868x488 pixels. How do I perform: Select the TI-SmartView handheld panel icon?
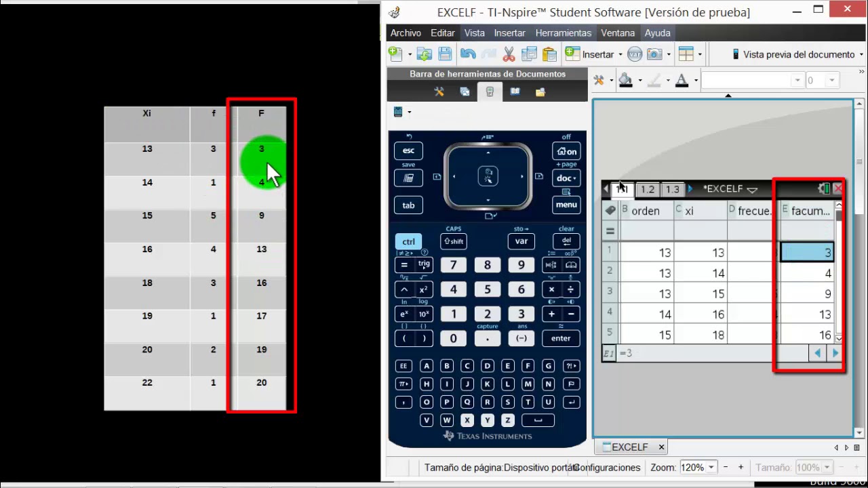[x=490, y=92]
